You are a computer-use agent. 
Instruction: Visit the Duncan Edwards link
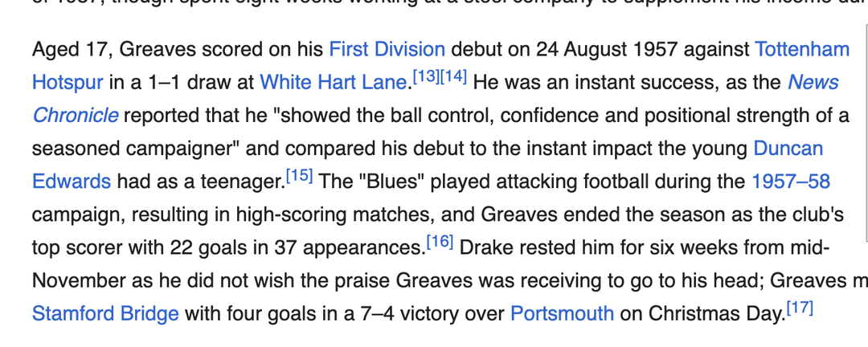point(788,149)
